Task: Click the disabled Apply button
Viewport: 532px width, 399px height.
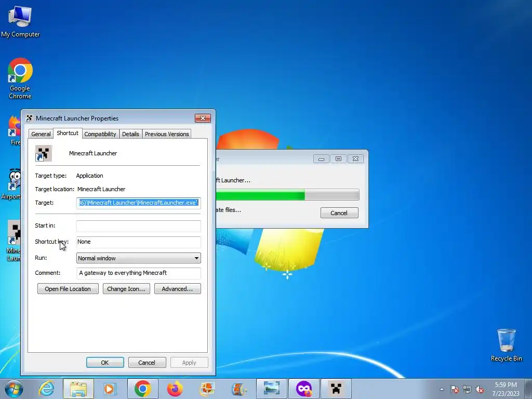Action: pyautogui.click(x=189, y=362)
